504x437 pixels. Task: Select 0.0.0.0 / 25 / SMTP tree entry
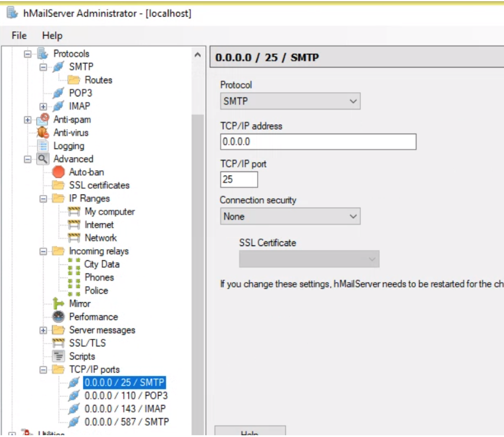point(125,382)
